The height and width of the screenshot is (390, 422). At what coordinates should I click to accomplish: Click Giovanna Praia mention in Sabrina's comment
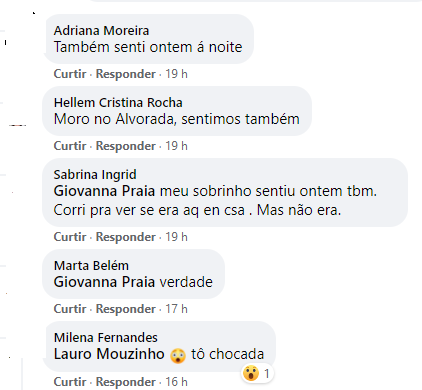104,191
